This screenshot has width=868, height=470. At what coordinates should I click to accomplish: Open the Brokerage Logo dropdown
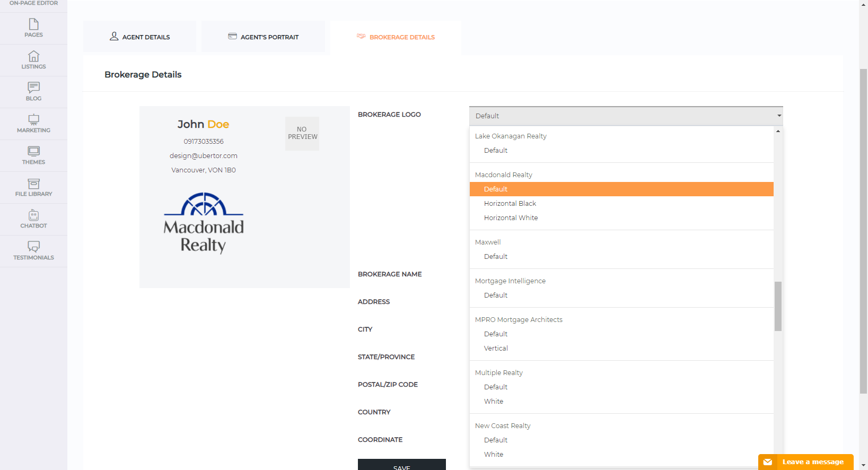pos(626,116)
